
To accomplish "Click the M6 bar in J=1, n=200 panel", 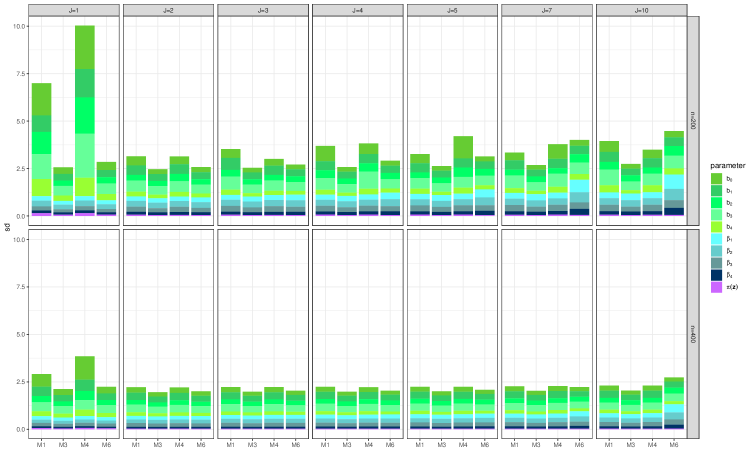I will point(106,189).
